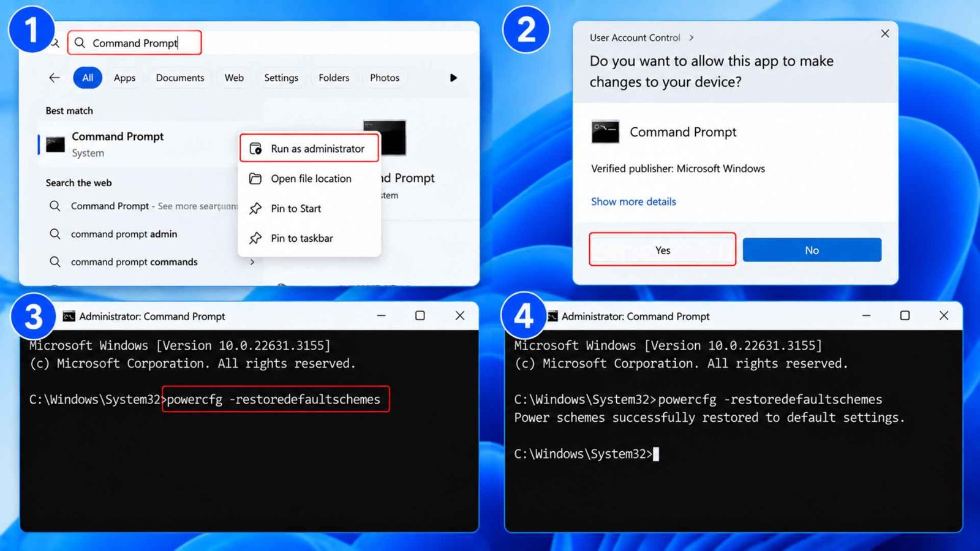The image size is (980, 551).
Task: Close the User Account Control dialog
Action: point(885,34)
